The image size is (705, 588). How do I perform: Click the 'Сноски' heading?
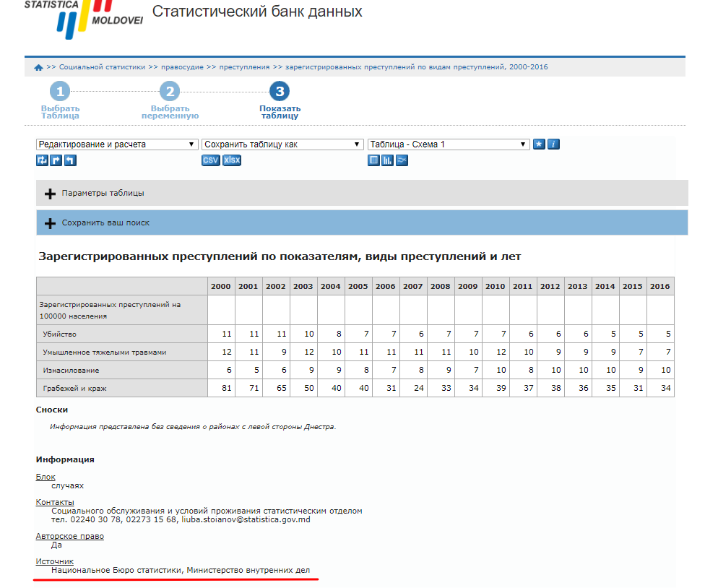tap(52, 410)
